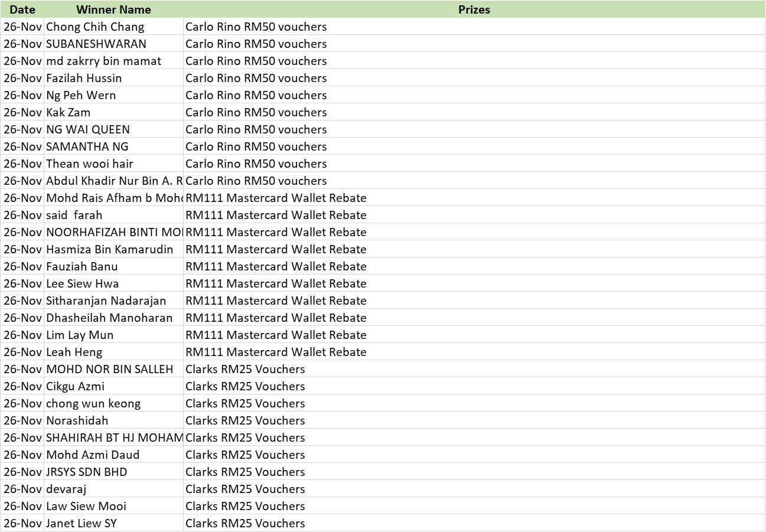Select the Dhasheilah Manoharan cell
The height and width of the screenshot is (532, 766).
point(109,318)
